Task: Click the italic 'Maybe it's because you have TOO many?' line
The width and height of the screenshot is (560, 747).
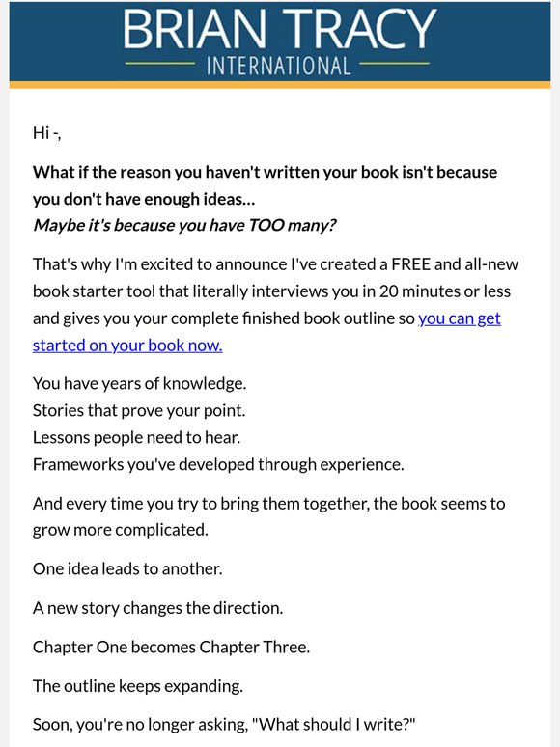Action: tap(185, 225)
